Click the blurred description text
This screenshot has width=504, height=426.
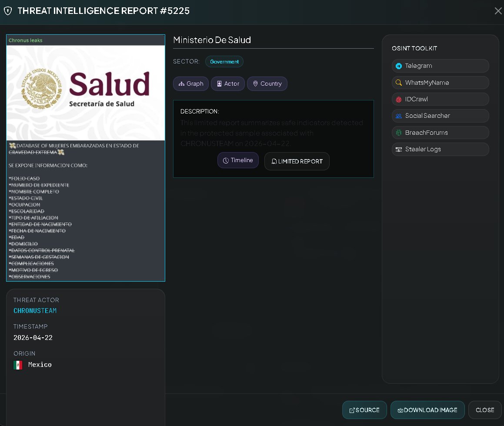coord(272,133)
